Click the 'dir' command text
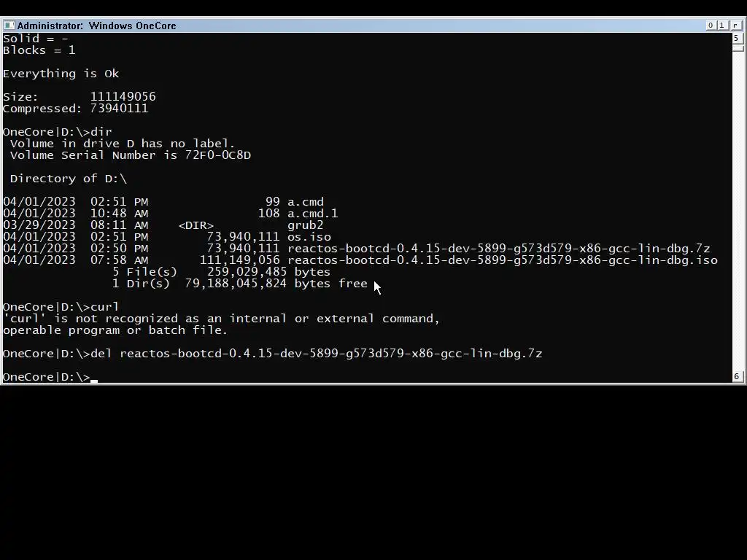747x560 pixels. coord(101,131)
